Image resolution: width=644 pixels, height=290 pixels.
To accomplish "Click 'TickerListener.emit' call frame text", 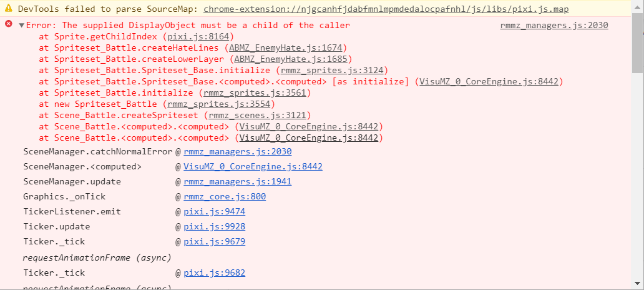I will coord(72,212).
